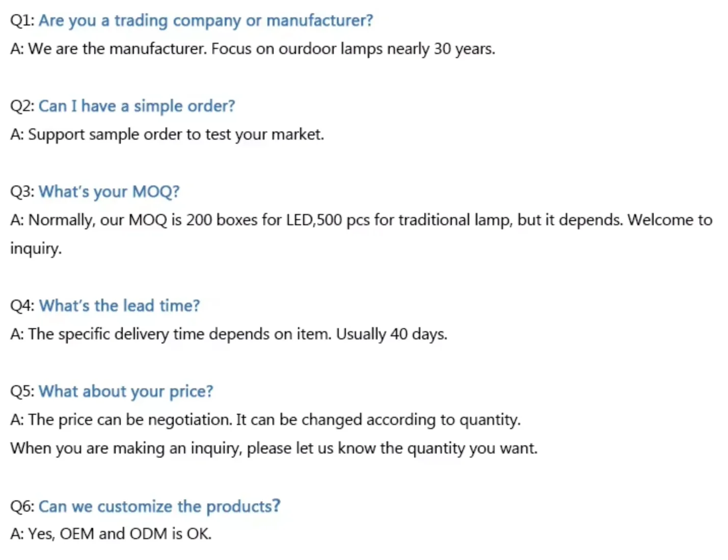This screenshot has width=728, height=560.
Task: Click the Q1 label
Action: (x=22, y=21)
